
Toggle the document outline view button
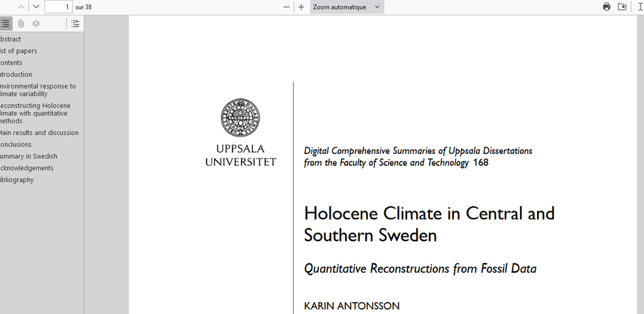coord(6,24)
